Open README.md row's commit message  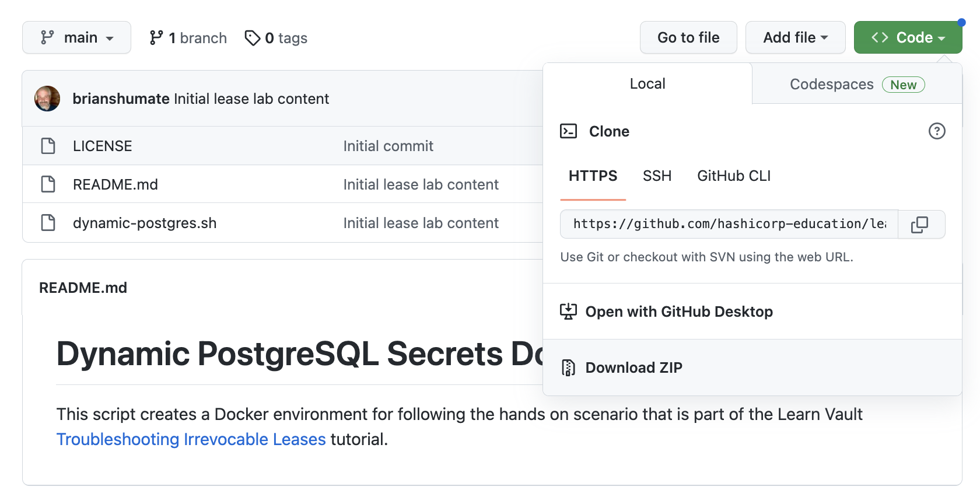[421, 184]
